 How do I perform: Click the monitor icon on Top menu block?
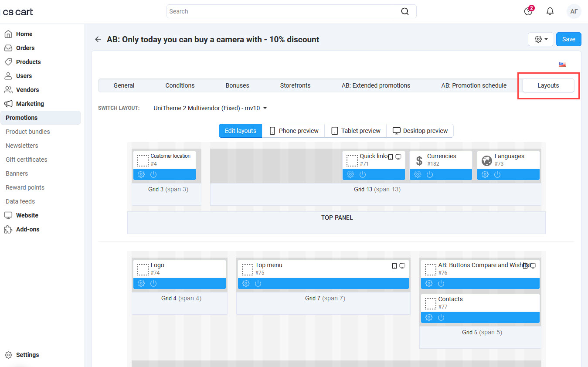402,265
